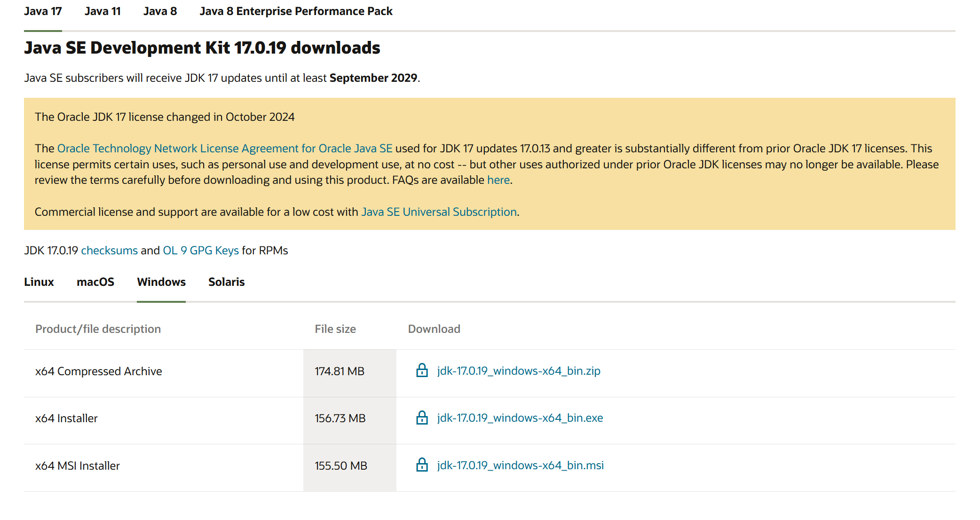The image size is (980, 520).
Task: Open the OL 9 GPG Keys link
Action: 201,251
